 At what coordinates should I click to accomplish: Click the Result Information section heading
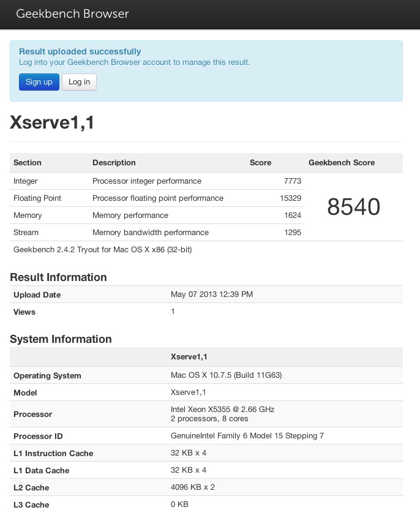coord(58,277)
